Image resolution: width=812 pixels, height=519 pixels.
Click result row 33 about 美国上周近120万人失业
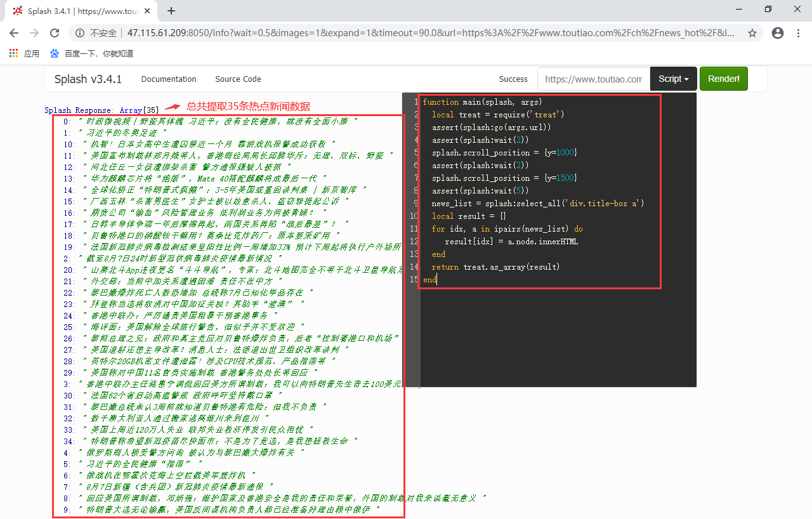pos(197,429)
